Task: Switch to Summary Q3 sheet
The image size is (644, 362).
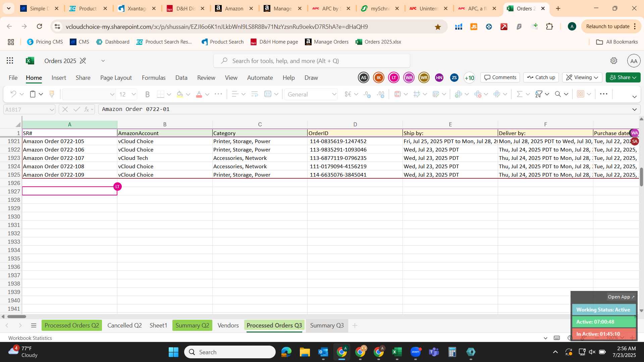Action: (327, 325)
